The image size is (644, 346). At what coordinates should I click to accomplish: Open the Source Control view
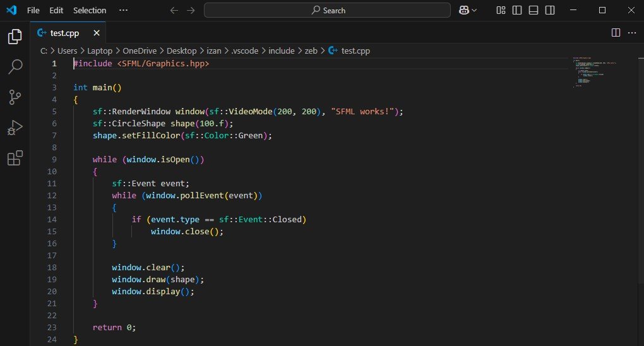[x=15, y=97]
